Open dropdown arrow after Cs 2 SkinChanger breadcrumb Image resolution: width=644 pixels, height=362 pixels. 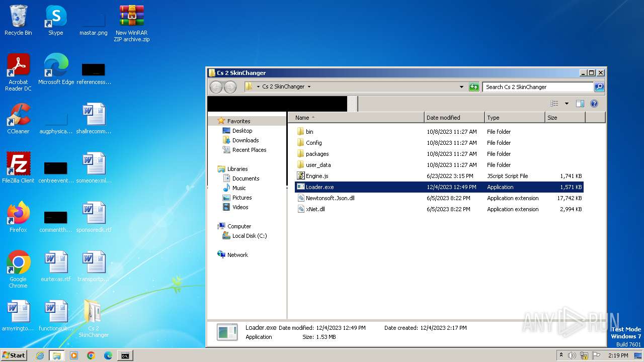tap(309, 86)
